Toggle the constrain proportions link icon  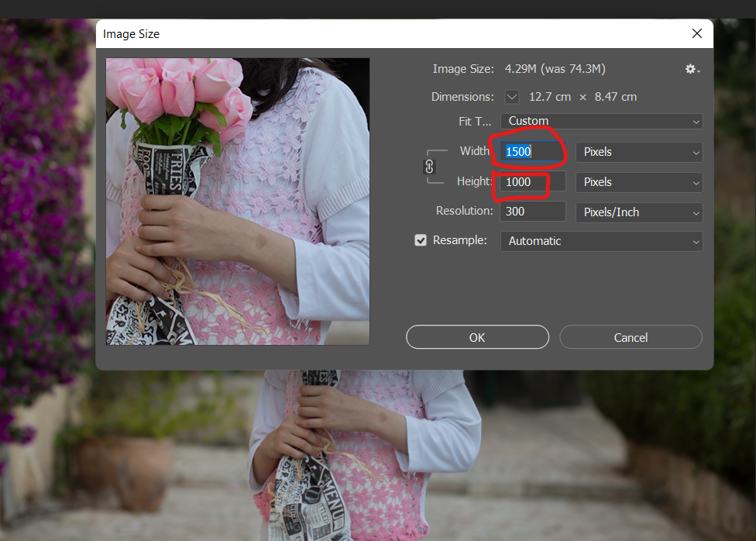pyautogui.click(x=429, y=167)
